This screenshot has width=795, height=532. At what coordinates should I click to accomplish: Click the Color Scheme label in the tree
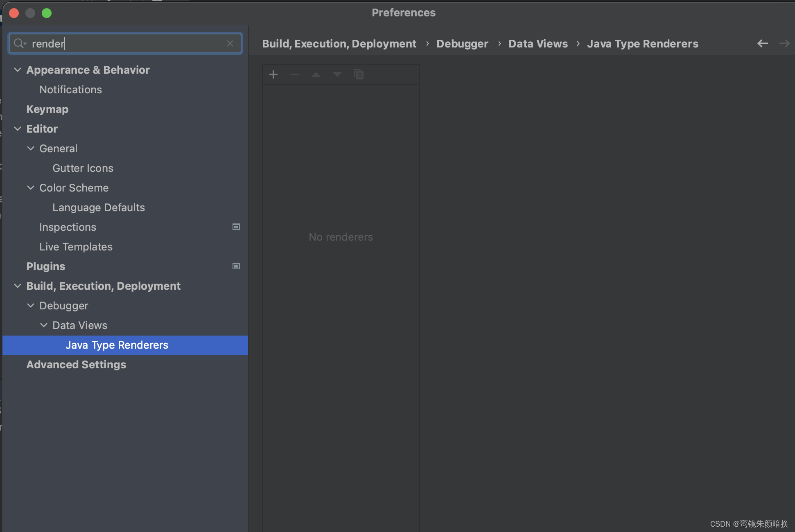[74, 188]
